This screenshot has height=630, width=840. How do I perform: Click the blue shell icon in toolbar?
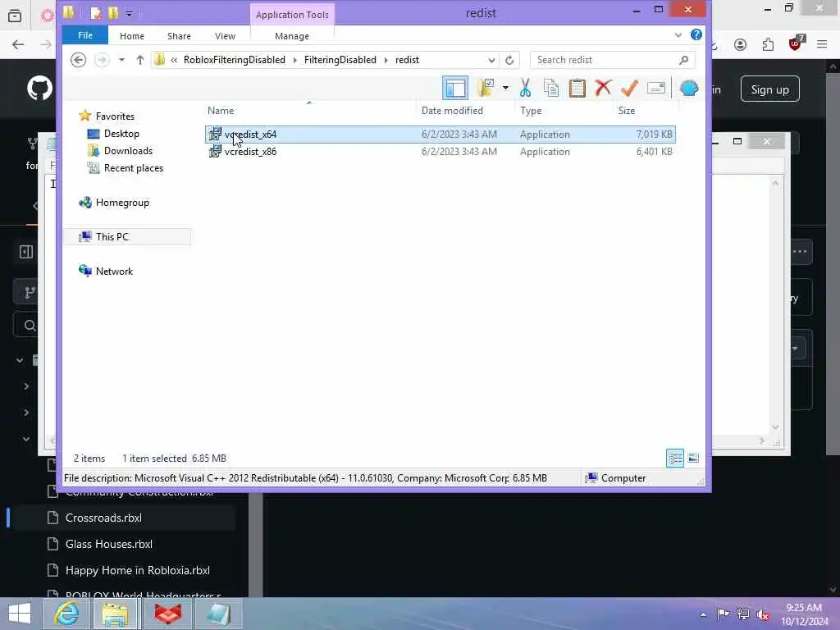point(689,88)
